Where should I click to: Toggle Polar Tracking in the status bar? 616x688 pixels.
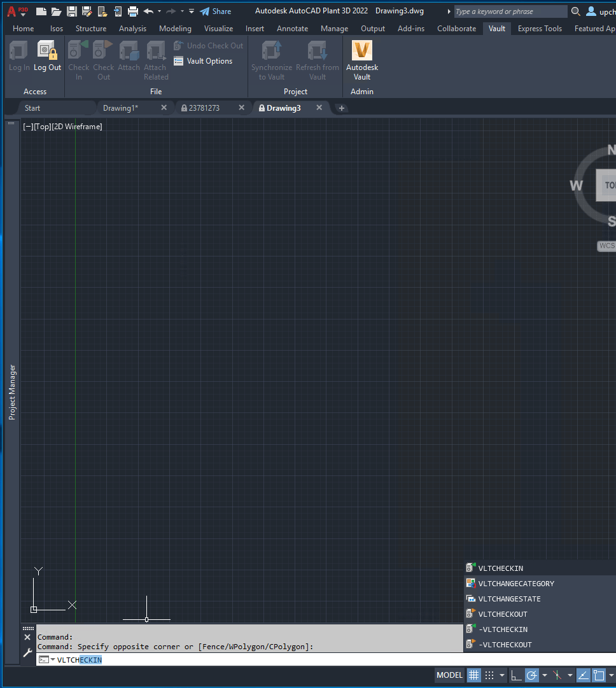[x=533, y=675]
